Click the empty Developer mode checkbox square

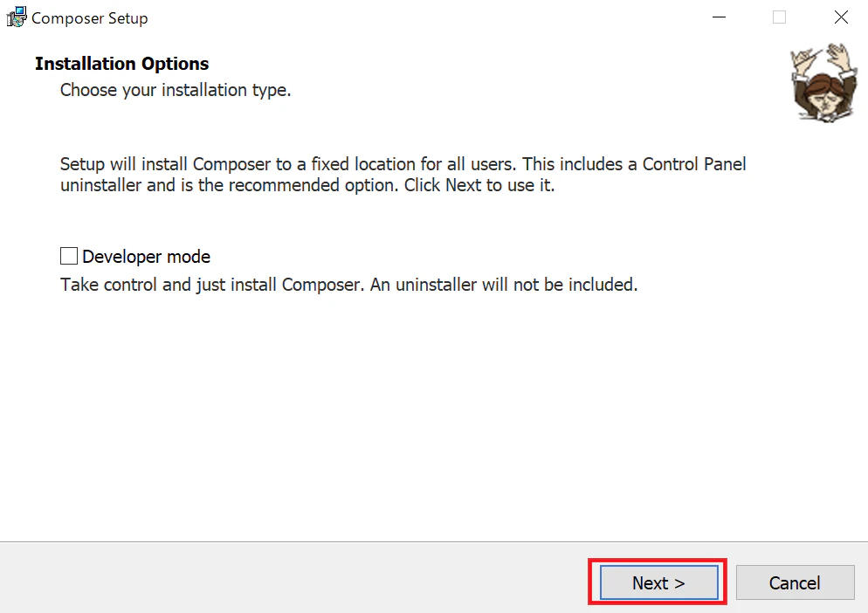point(69,255)
